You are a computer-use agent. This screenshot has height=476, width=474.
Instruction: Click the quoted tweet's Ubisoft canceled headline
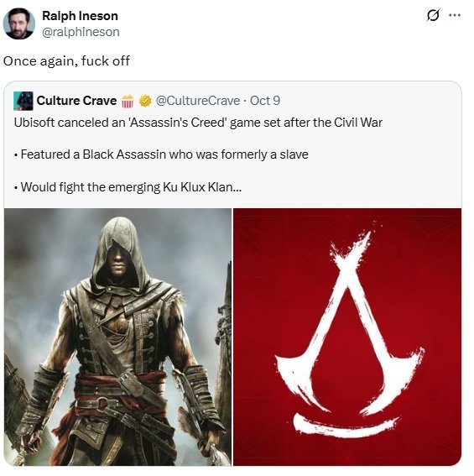[198, 123]
